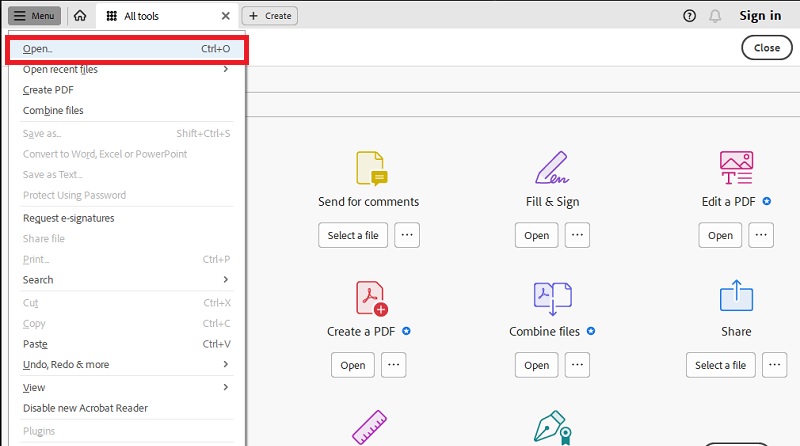This screenshot has width=800, height=446.
Task: Open more options for Create a PDF
Action: tap(393, 365)
